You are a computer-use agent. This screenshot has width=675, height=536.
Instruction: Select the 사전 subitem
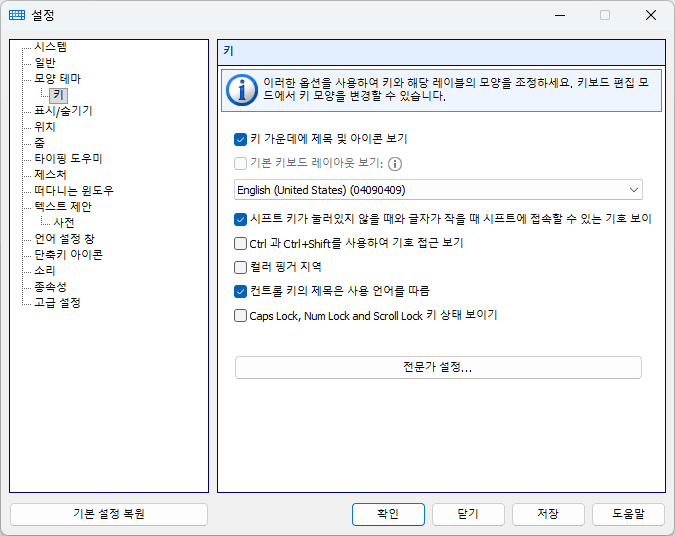coord(64,223)
